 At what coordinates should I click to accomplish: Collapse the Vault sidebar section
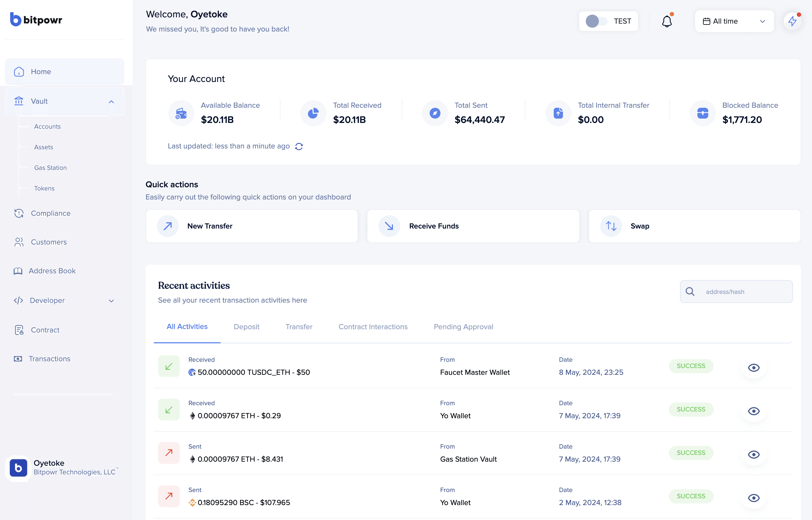(111, 101)
